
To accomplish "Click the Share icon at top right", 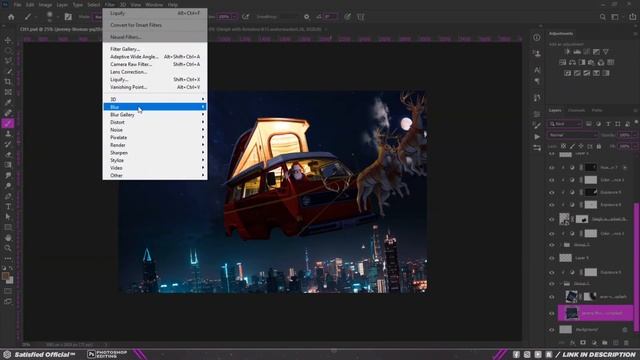I will (633, 17).
